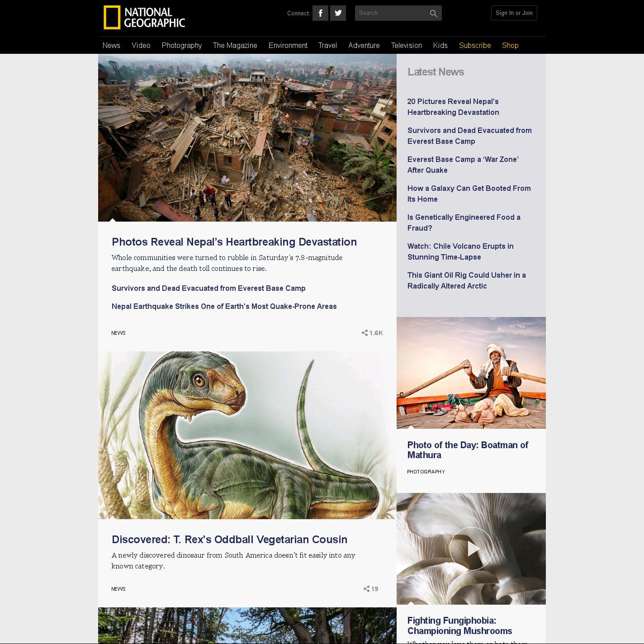Read 'How a Galaxy Can Get Booted' article
Screen dimensions: 644x644
coord(469,194)
